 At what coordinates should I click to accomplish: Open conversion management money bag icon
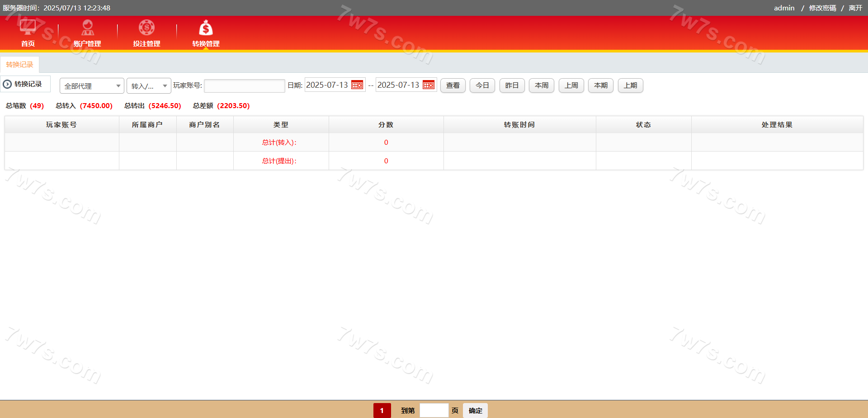pyautogui.click(x=206, y=28)
